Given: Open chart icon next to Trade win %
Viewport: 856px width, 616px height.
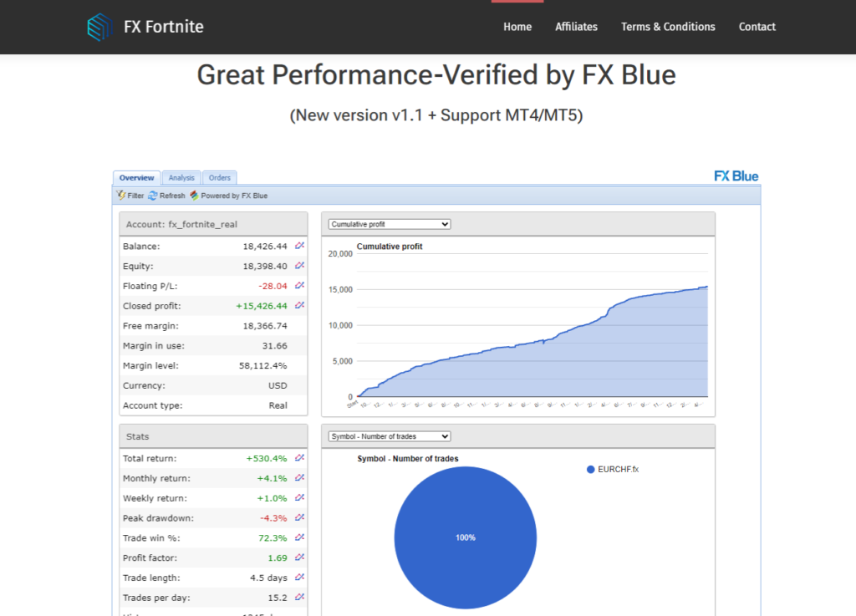Looking at the screenshot, I should [x=300, y=538].
